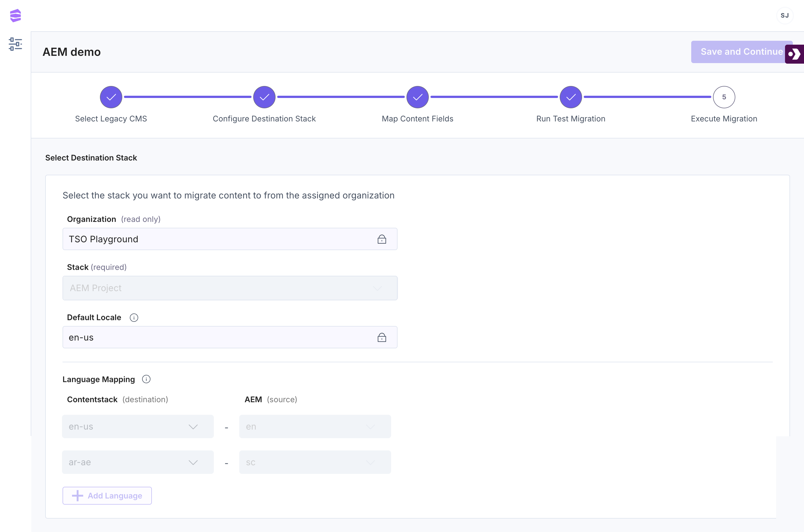Image resolution: width=804 pixels, height=532 pixels.
Task: Click the Contentstack logo icon
Action: [16, 16]
